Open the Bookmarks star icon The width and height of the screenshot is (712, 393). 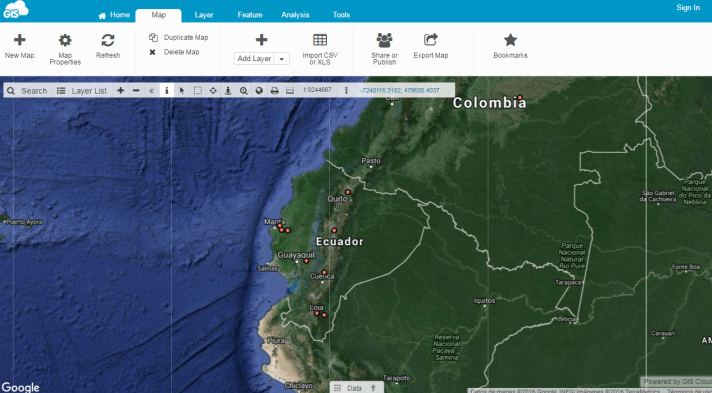point(510,40)
